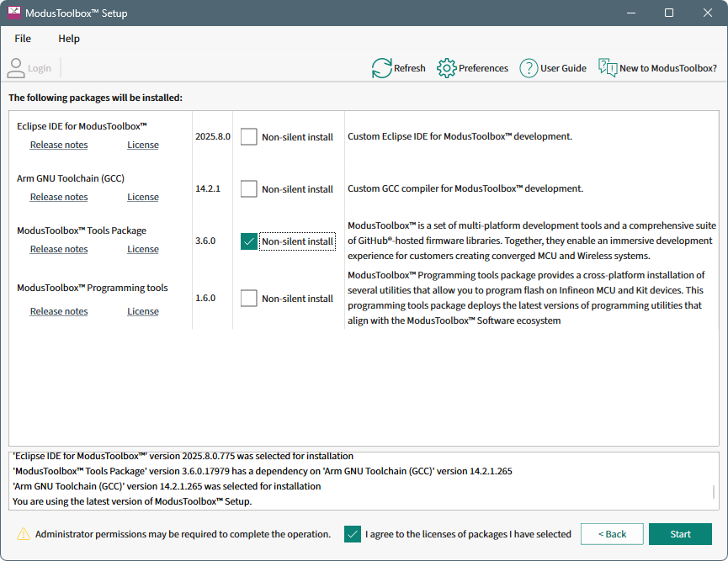The image size is (728, 561).
Task: Enable non-silent install for Arm GNU Toolchain
Action: click(x=249, y=189)
